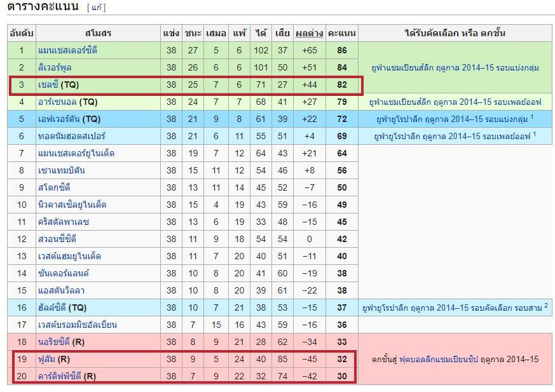Screen dimensions: 555x392
Task: Open the เซาแทมป์ตัน club link
Action: point(62,170)
